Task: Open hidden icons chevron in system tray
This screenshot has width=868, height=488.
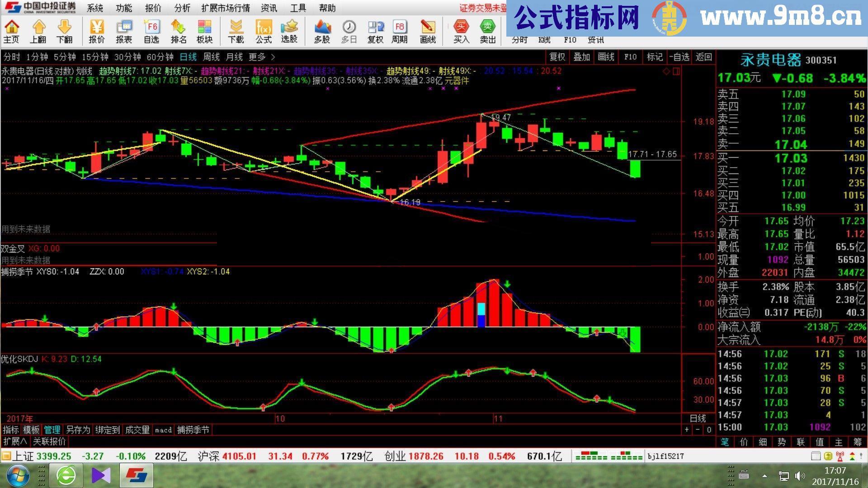Action: tap(764, 476)
